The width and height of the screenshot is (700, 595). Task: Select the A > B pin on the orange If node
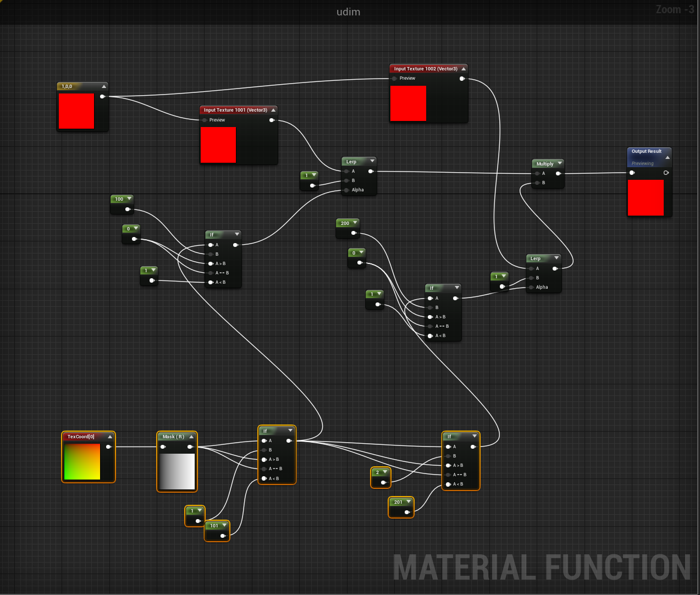click(264, 460)
